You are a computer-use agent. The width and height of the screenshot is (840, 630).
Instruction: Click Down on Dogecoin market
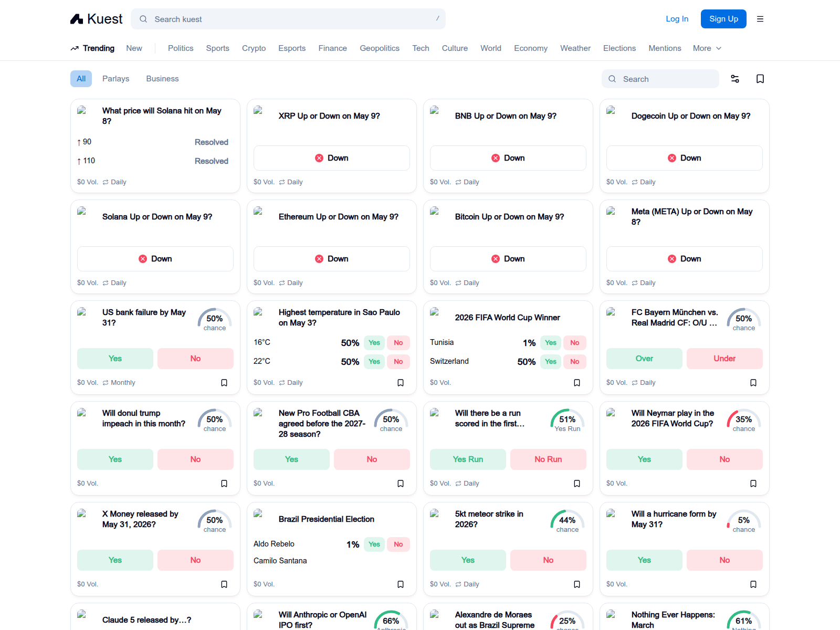pyautogui.click(x=685, y=158)
